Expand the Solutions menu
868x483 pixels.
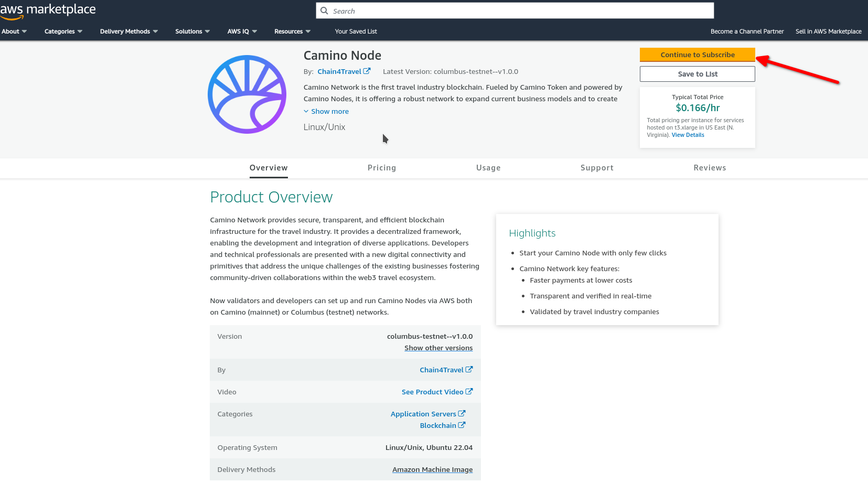pyautogui.click(x=192, y=31)
